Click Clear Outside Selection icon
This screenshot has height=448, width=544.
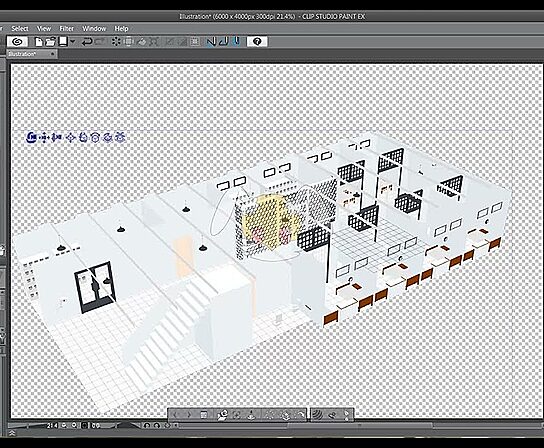click(129, 42)
